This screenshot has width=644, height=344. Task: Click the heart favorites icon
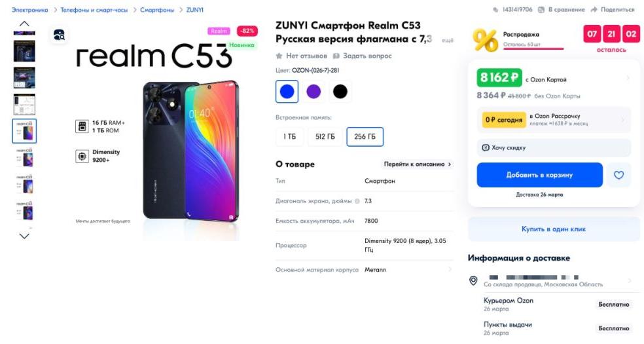point(618,175)
